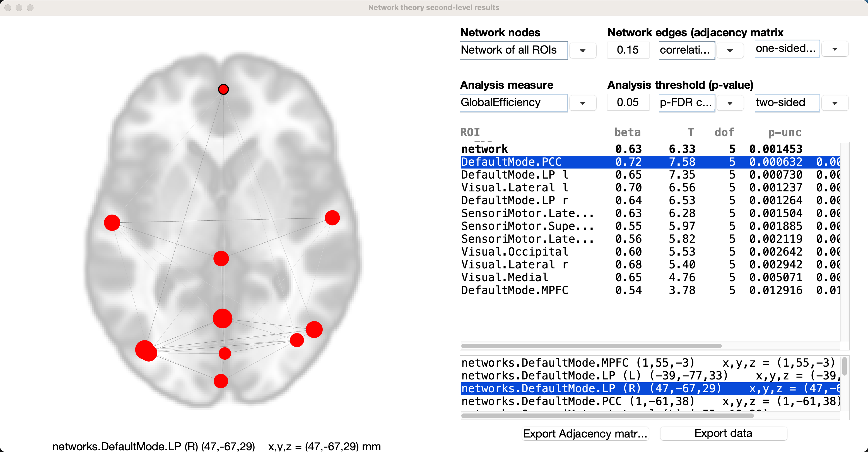Click the results table horizontal scrollbar
The image size is (868, 452).
[591, 346]
